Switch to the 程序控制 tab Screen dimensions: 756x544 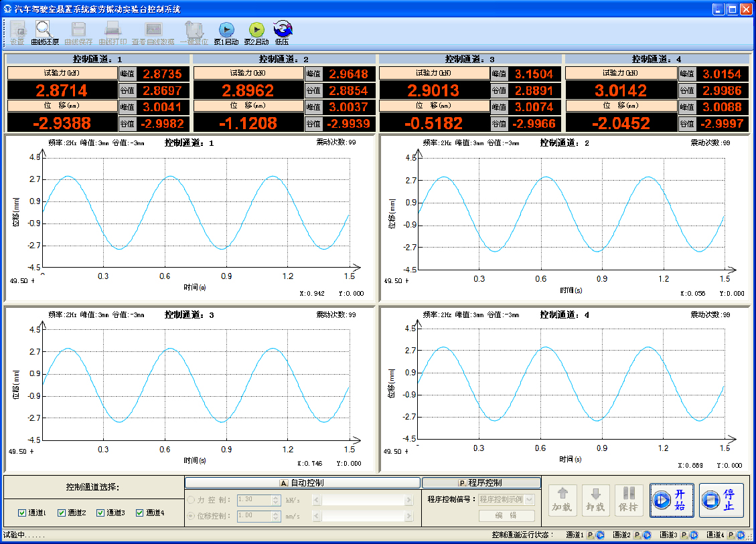pos(481,482)
